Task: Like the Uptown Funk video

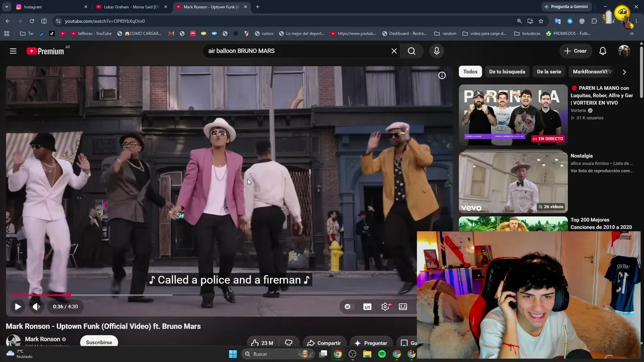Action: [262, 343]
